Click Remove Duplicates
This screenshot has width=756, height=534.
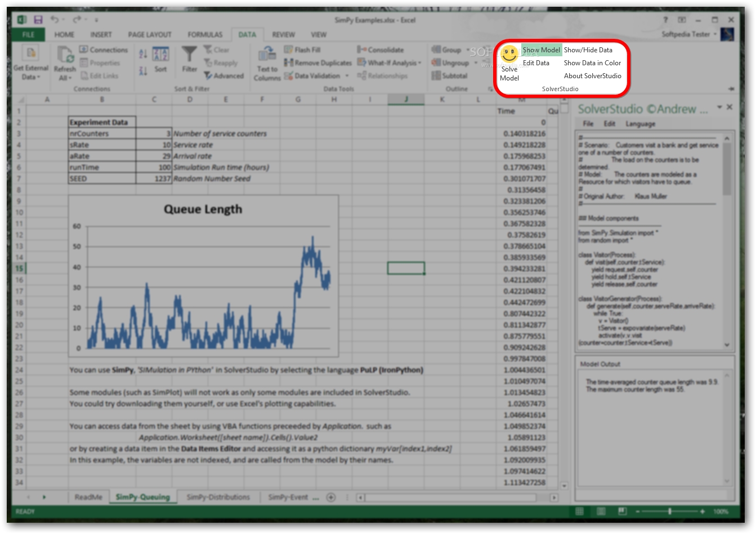point(318,62)
